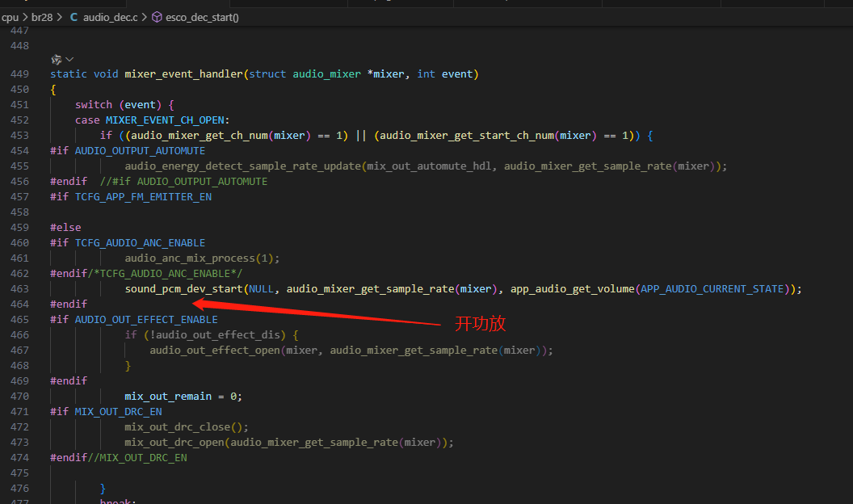Screen dimensions: 853x504
Task: Click the AUDIO_OUT_EFFECT_ENABLE macro
Action: point(146,320)
